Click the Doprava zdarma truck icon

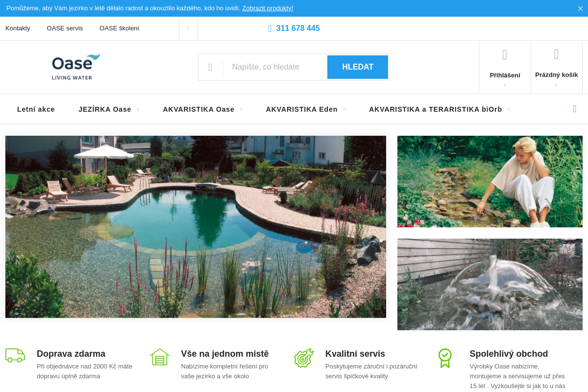15,355
